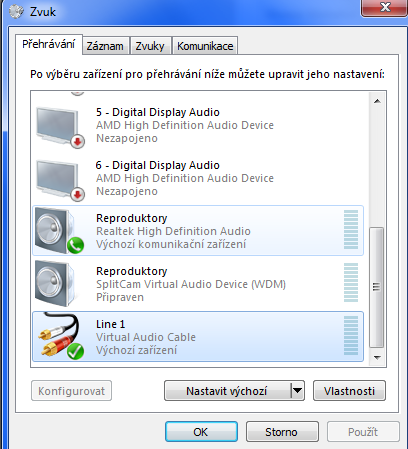Screen dimensions: 408x449
Task: Click the scroll down arrow of the device list
Action: click(x=377, y=358)
